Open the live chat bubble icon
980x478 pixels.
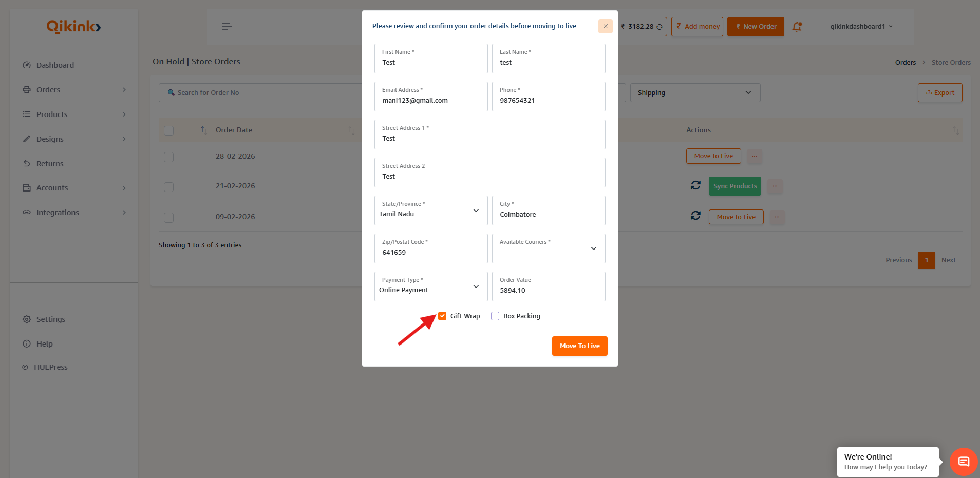[963, 462]
